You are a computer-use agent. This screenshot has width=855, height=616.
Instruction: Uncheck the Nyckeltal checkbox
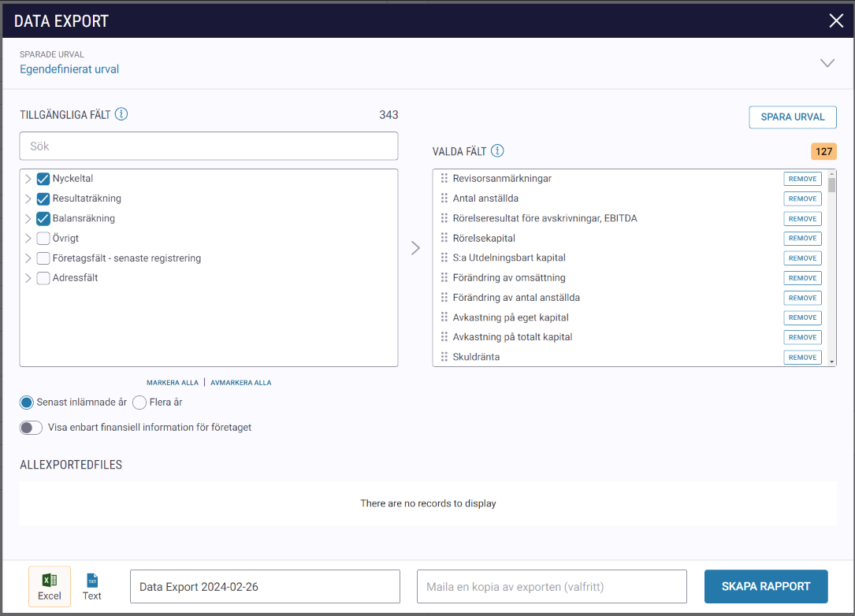[x=43, y=179]
